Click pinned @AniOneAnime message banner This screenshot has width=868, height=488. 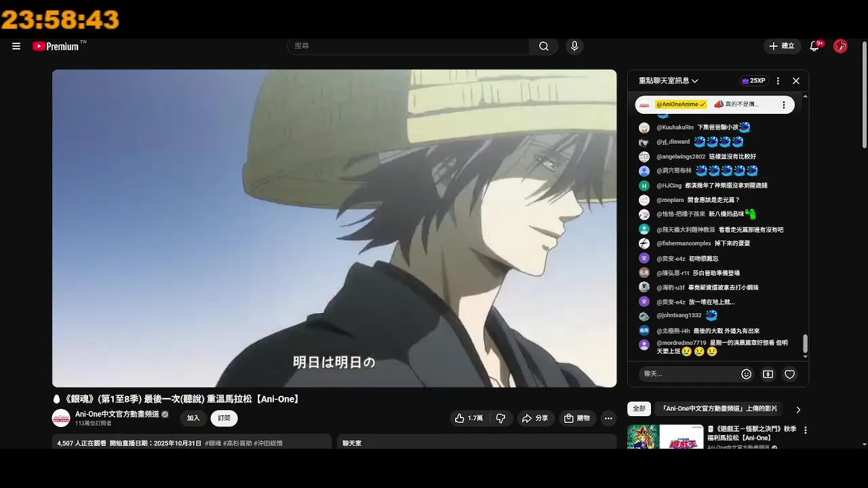point(715,105)
